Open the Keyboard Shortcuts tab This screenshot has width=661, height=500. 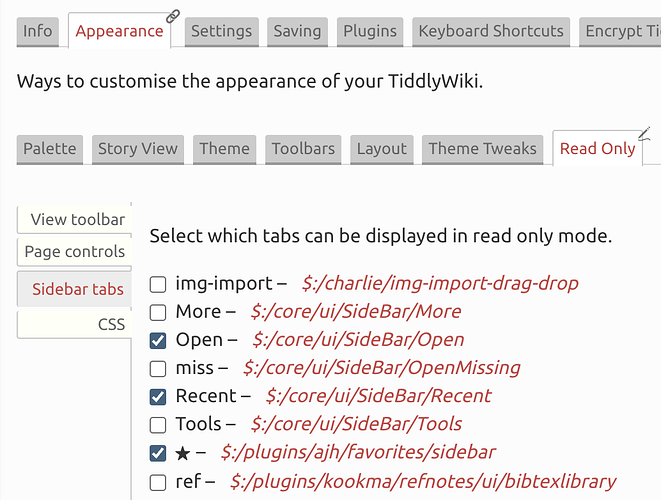click(491, 31)
